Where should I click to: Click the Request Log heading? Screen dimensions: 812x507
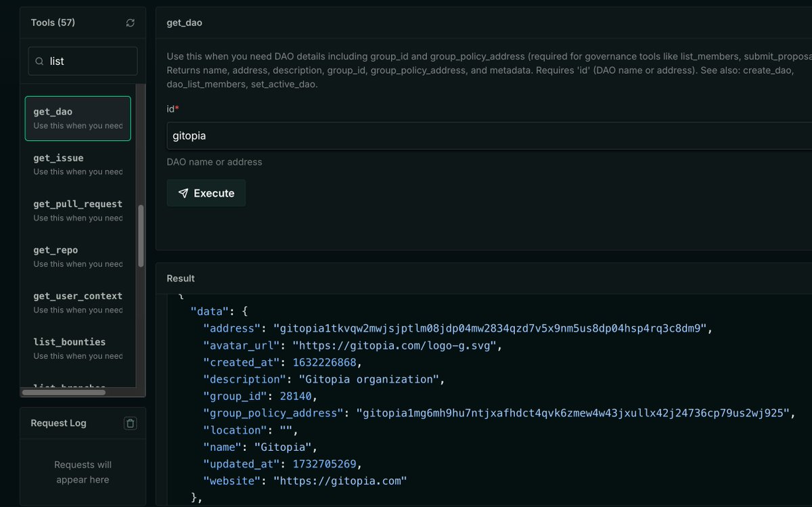(58, 423)
